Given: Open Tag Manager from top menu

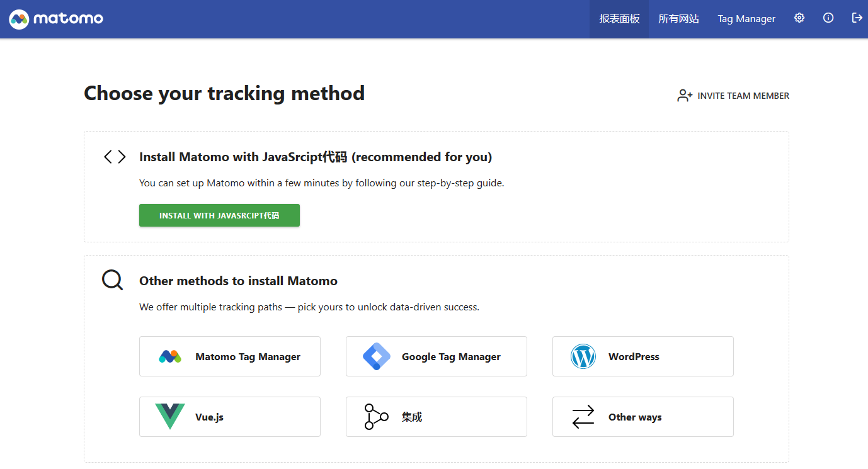Looking at the screenshot, I should 746,19.
